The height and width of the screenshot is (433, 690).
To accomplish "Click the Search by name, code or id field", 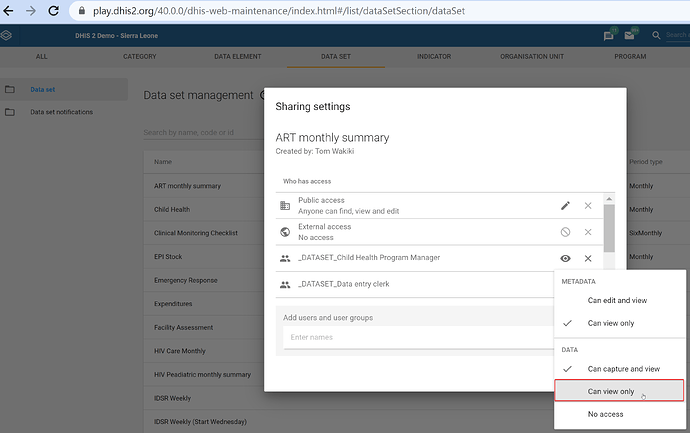I will (x=203, y=132).
